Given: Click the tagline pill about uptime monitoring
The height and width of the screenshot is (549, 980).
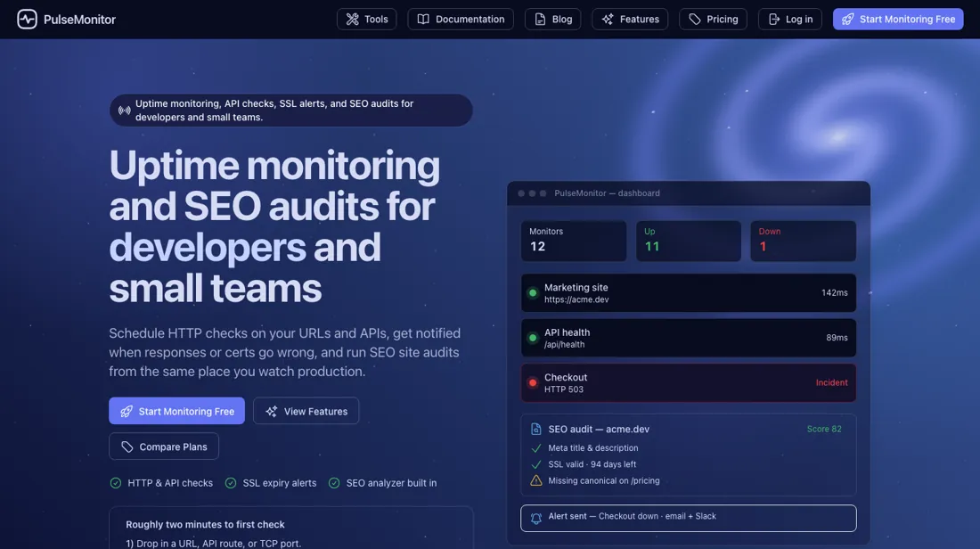Looking at the screenshot, I should tap(291, 111).
